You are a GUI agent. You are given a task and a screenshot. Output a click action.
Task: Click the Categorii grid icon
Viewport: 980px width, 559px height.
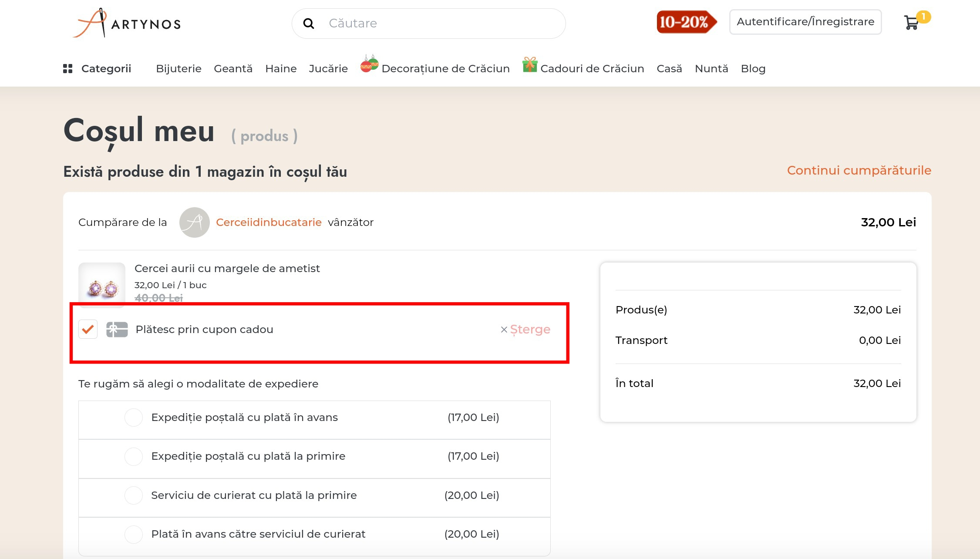[67, 69]
